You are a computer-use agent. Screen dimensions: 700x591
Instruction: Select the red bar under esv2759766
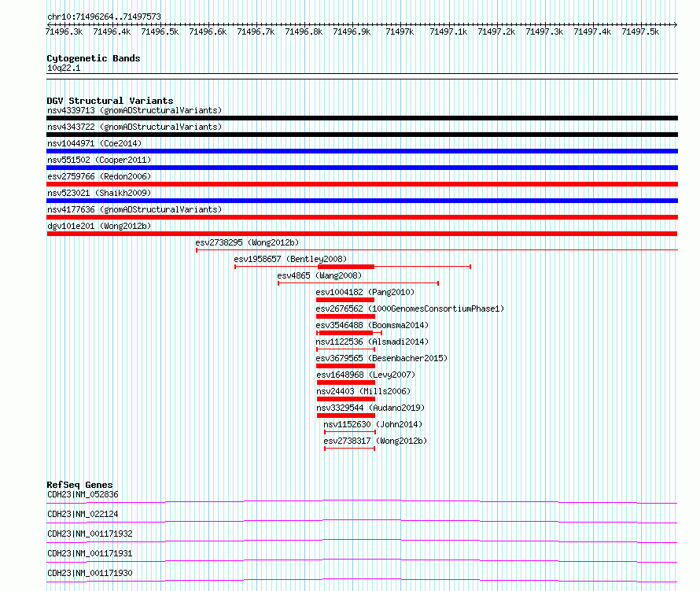362,184
